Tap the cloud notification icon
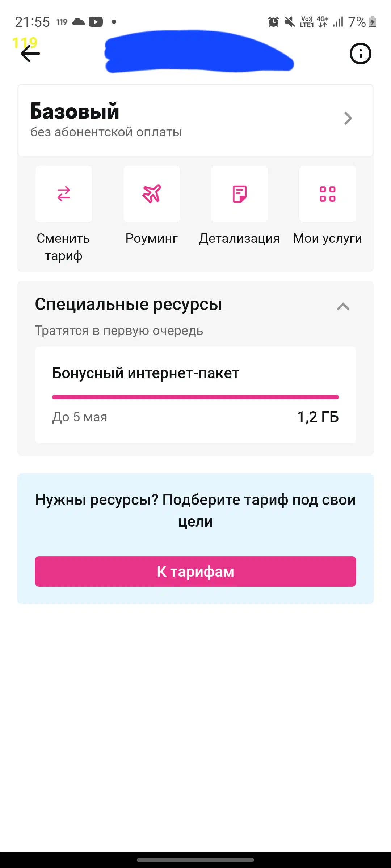The image size is (391, 868). (79, 22)
